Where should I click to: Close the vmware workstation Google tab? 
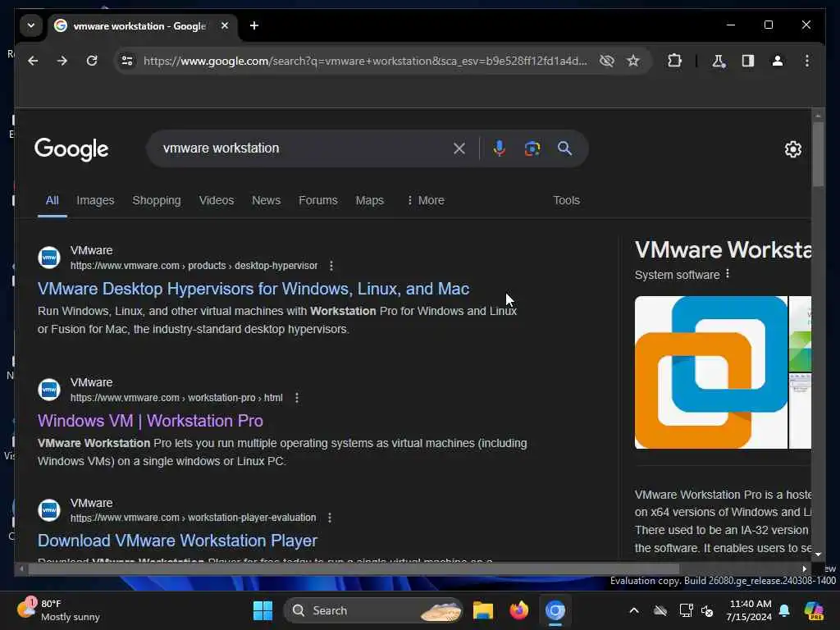[225, 25]
